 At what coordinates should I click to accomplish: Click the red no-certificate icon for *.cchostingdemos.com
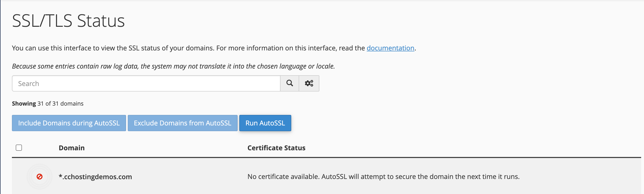click(40, 177)
